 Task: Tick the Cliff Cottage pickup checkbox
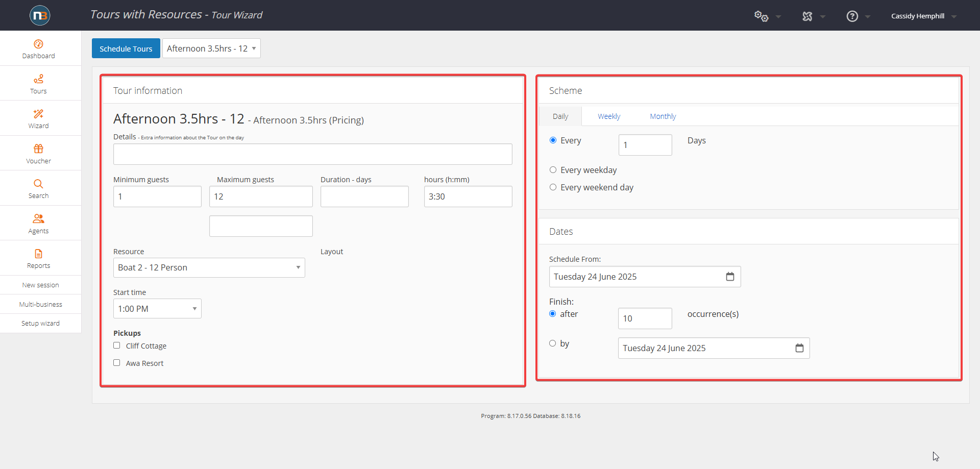click(x=117, y=345)
